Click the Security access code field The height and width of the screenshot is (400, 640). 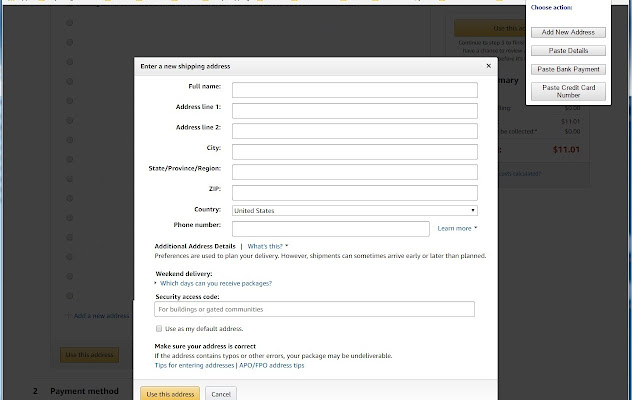314,309
